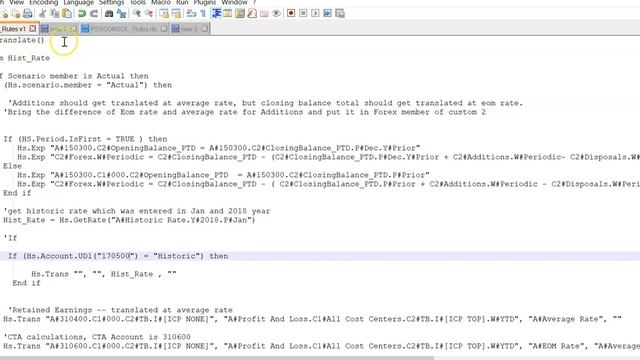Open the Function List icon
The height and width of the screenshot is (360, 640).
(252, 13)
